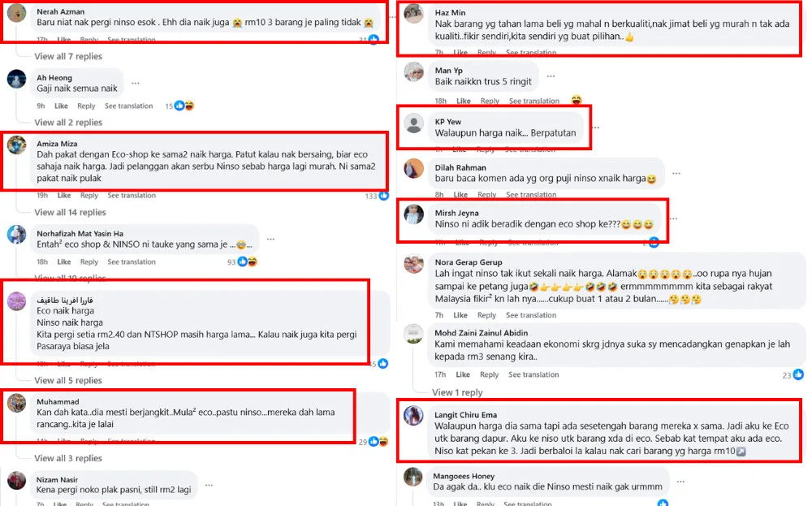Click Langit Chiru Ema's avatar
Image resolution: width=812 pixels, height=506 pixels.
click(x=414, y=416)
